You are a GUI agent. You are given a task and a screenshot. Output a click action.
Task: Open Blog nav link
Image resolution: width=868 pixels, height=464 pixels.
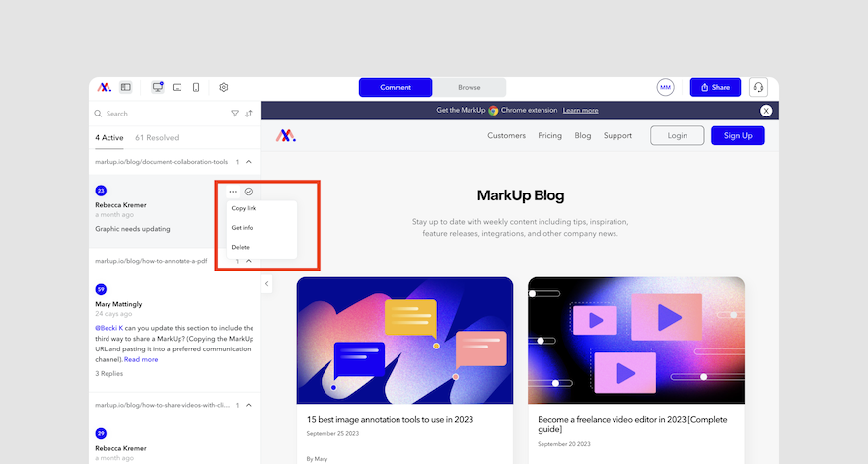coord(582,136)
